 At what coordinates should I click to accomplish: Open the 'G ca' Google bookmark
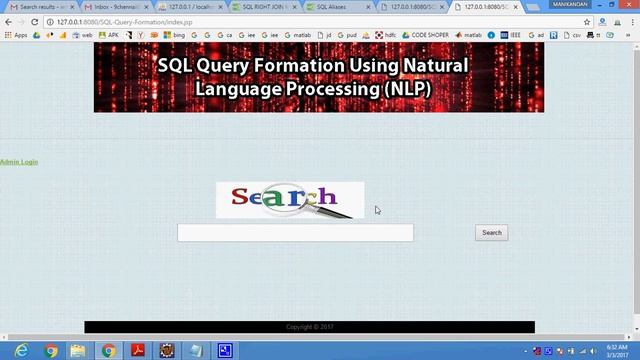click(225, 35)
